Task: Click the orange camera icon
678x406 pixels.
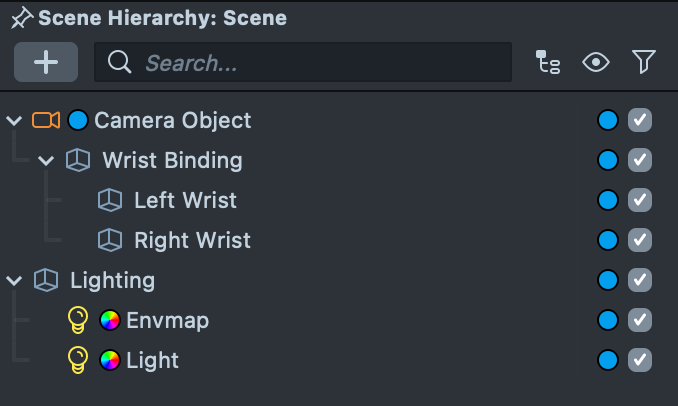Action: (46, 120)
